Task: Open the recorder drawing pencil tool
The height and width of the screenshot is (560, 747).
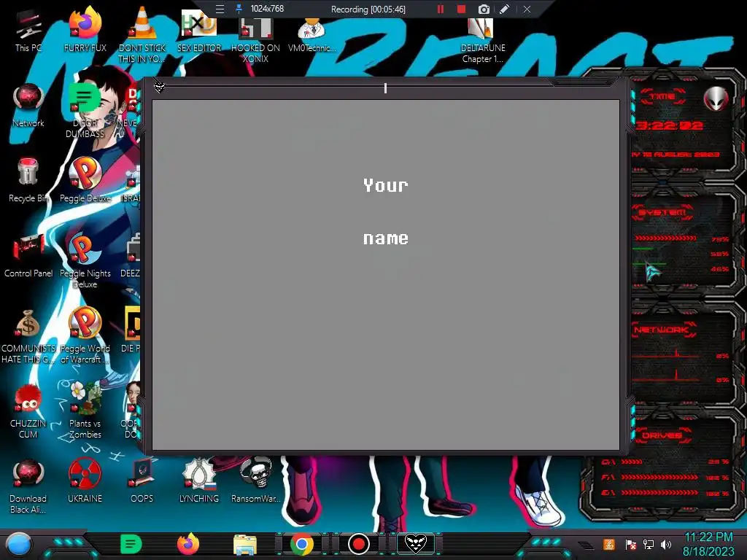Action: tap(505, 9)
